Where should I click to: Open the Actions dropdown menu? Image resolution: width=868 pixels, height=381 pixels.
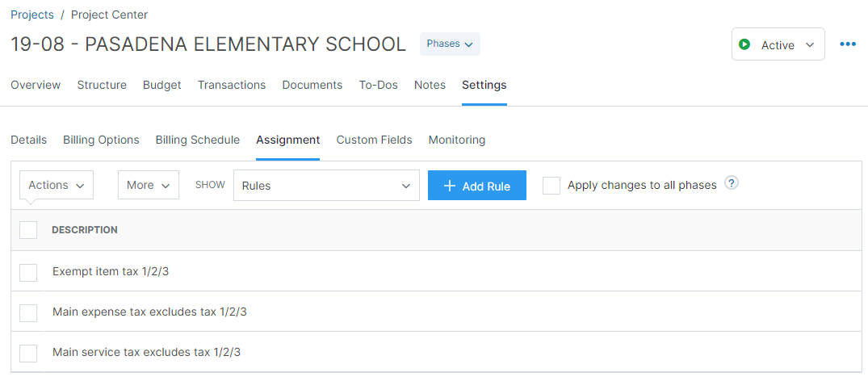[x=57, y=185]
